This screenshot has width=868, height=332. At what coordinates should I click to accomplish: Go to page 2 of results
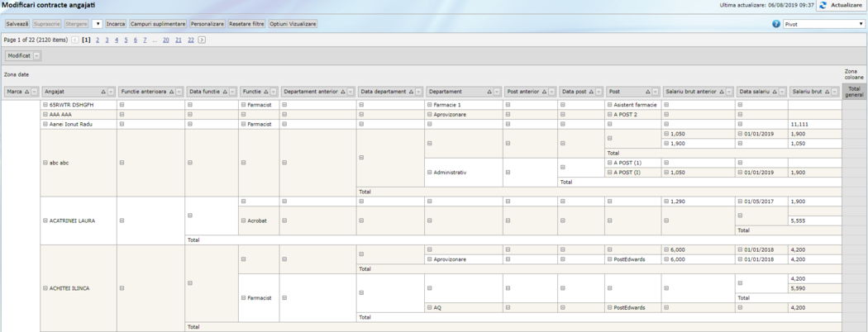tap(97, 40)
